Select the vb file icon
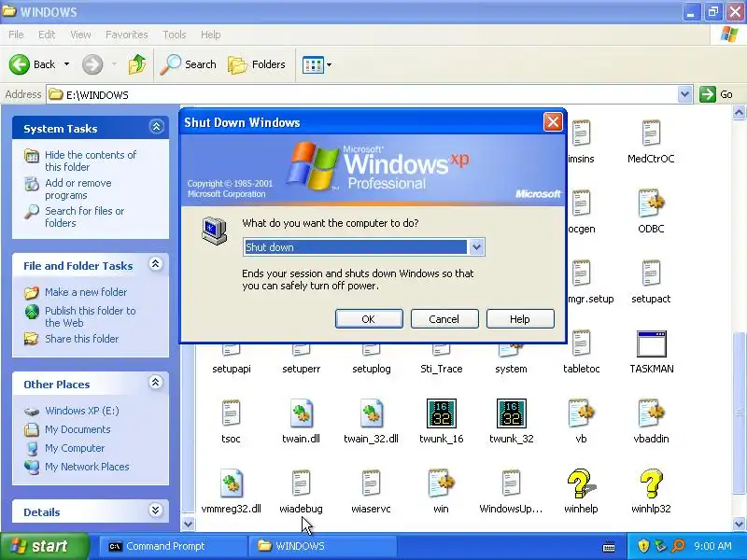 coord(581,413)
